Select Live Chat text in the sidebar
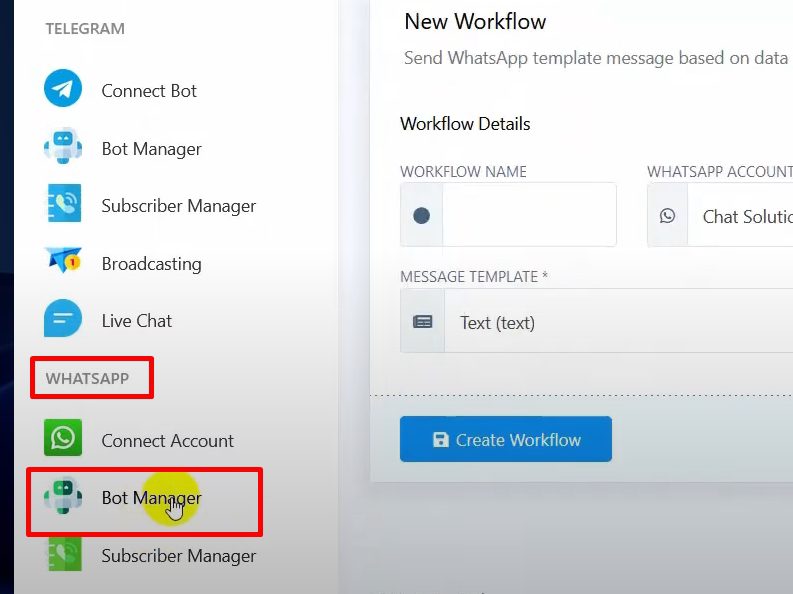793x594 pixels. (137, 321)
